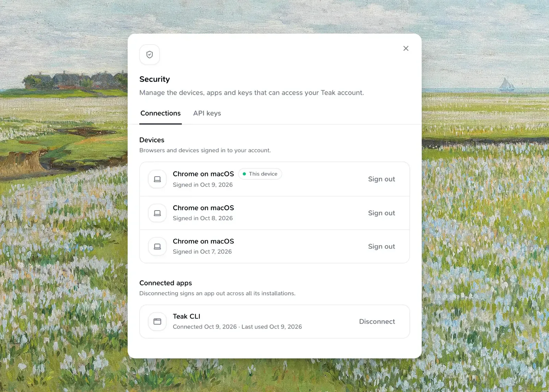The width and height of the screenshot is (549, 392).
Task: Click 'Signed in Oct 8, 2026' text
Action: point(203,218)
